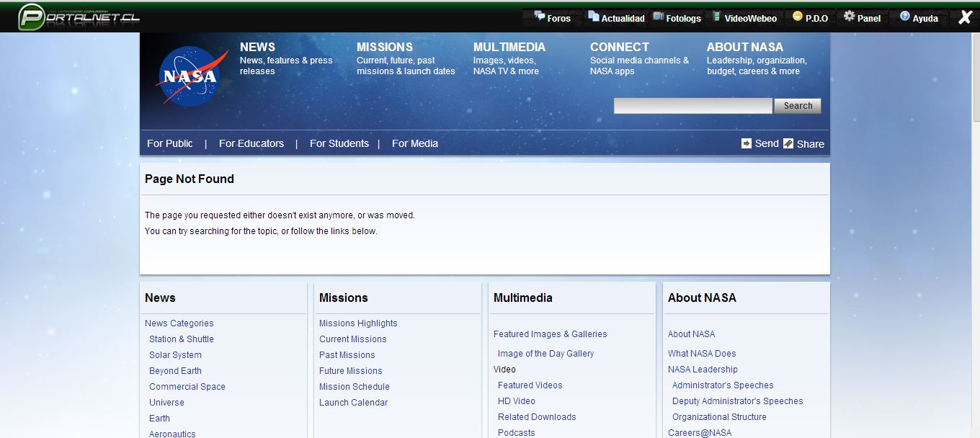This screenshot has width=980, height=438.
Task: Open the Commercial Space link
Action: coord(187,387)
